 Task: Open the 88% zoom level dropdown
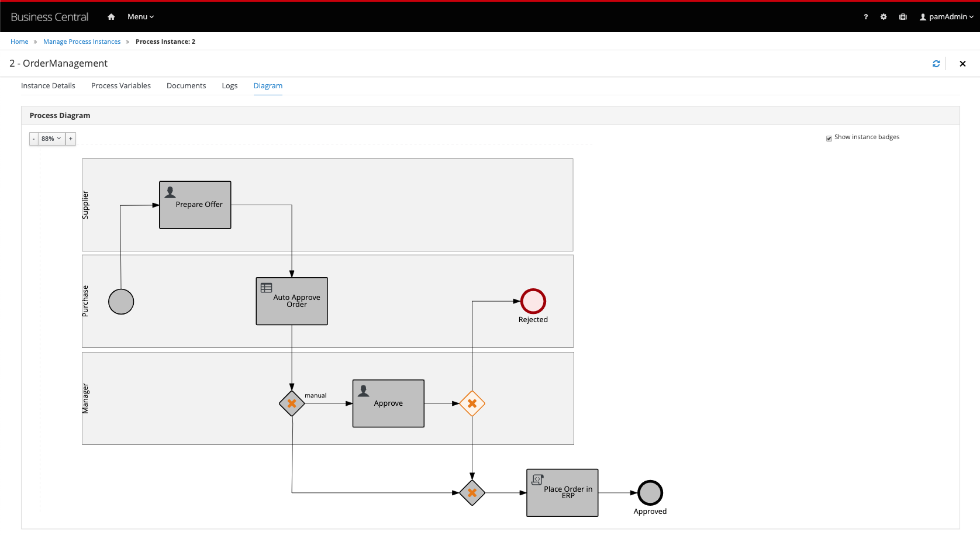point(51,139)
